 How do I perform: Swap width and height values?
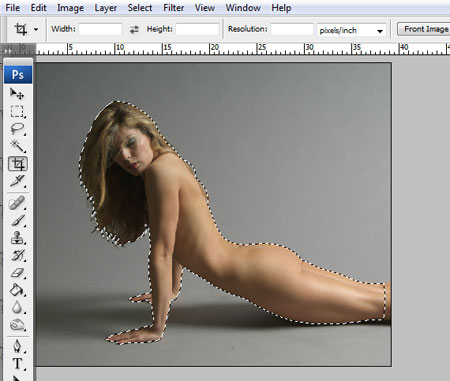[134, 30]
